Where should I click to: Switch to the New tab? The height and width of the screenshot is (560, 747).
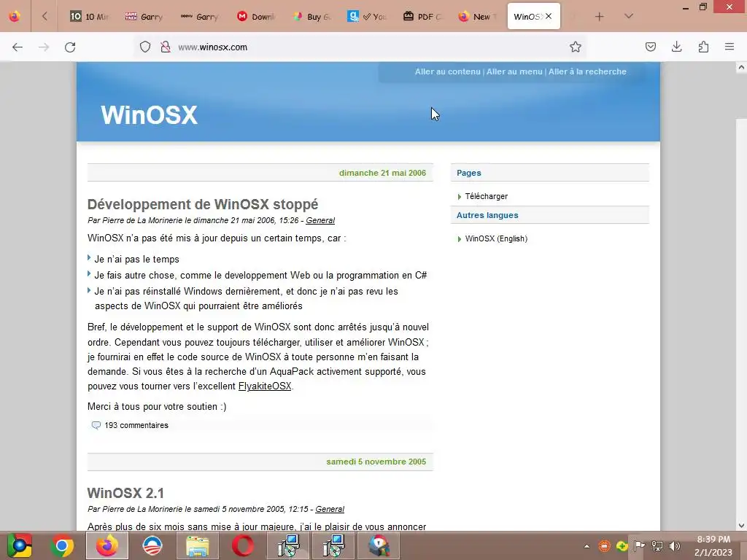(478, 17)
